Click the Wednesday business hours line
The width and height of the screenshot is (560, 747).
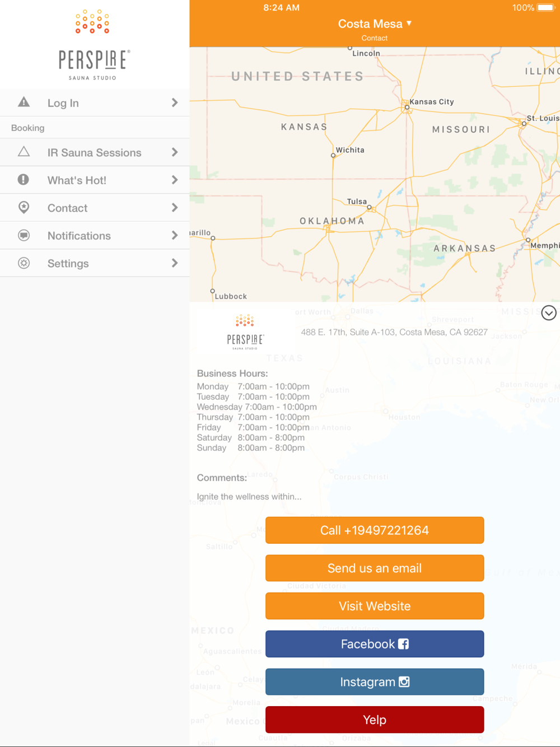(257, 407)
